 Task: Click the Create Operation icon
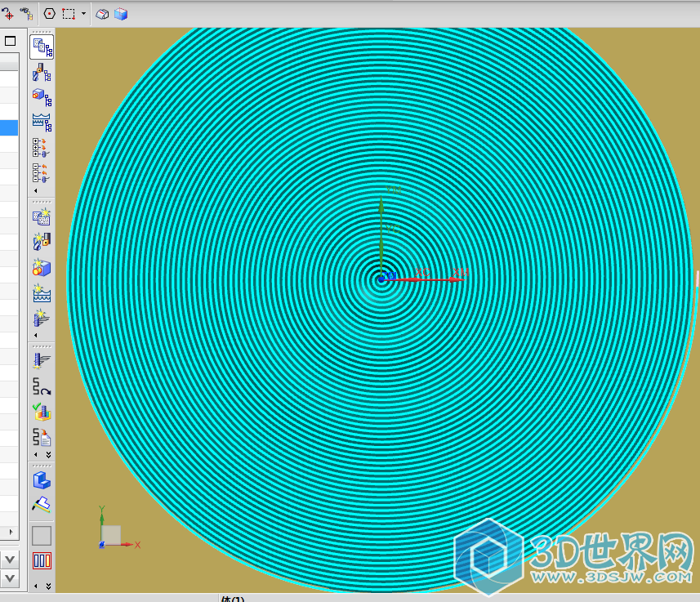coord(42,318)
